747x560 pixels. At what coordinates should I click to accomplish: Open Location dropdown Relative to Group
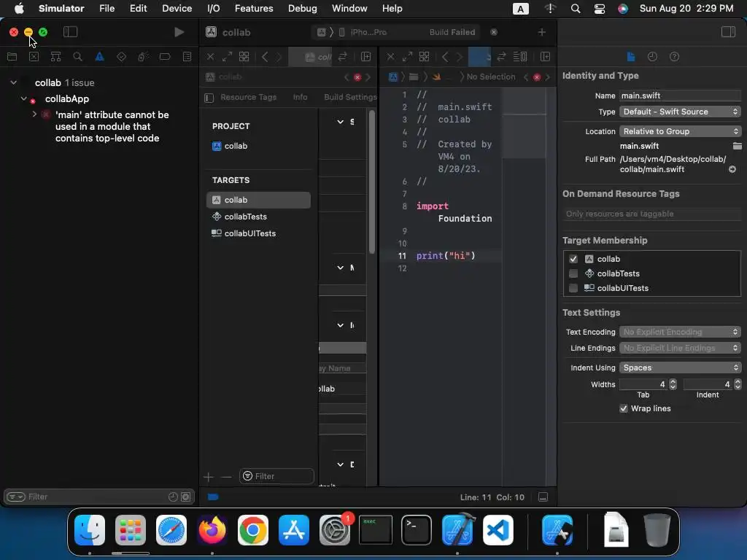[x=681, y=131]
